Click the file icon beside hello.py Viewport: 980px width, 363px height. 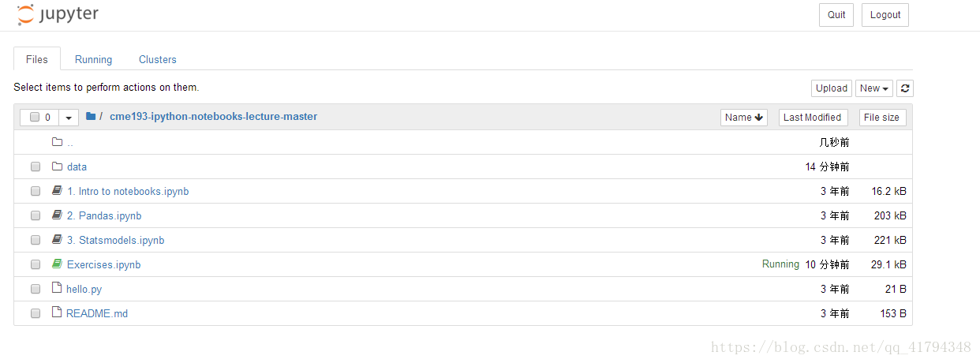point(56,289)
